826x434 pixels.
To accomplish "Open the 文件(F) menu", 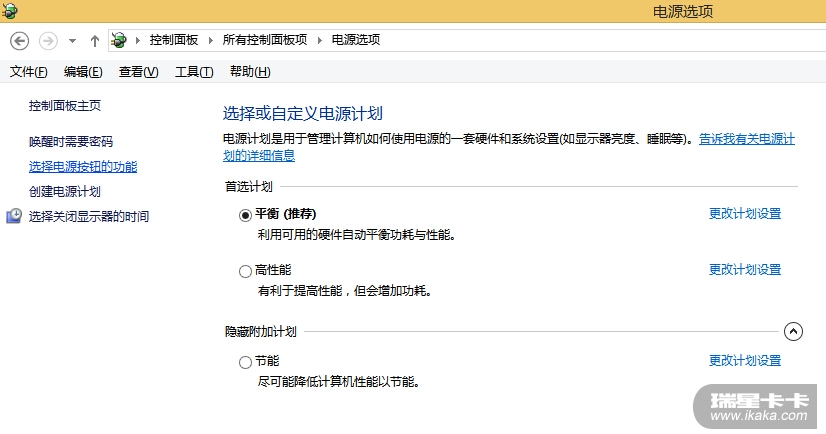I will click(x=28, y=72).
